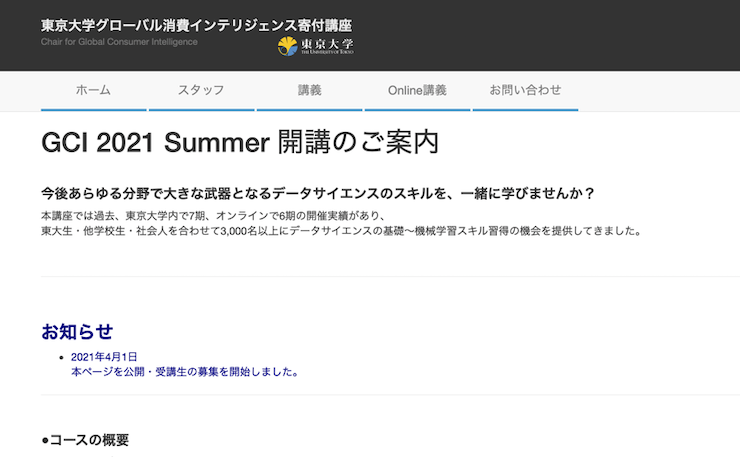Click the blue underline beneath the ホーム tab
Viewport: 740px width, 457px height.
click(x=93, y=108)
